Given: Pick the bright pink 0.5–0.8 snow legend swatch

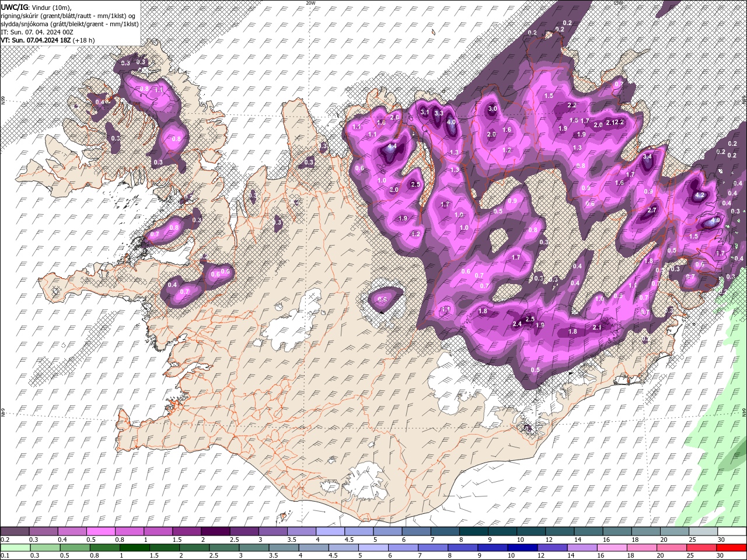Looking at the screenshot, I should (x=101, y=531).
